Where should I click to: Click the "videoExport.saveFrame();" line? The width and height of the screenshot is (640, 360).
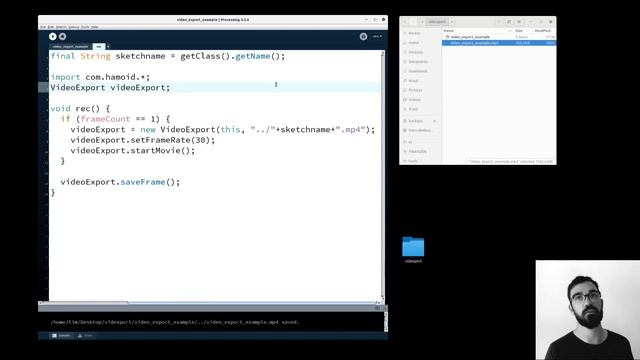click(x=120, y=182)
